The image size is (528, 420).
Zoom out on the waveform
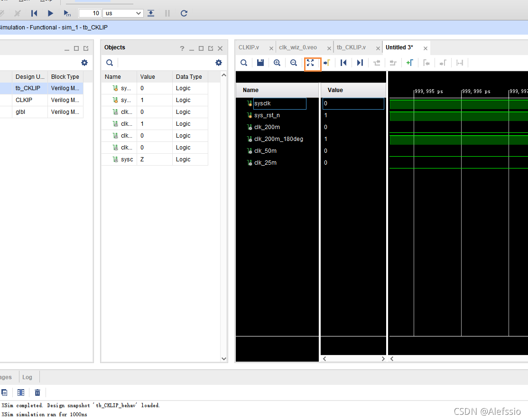tap(293, 63)
